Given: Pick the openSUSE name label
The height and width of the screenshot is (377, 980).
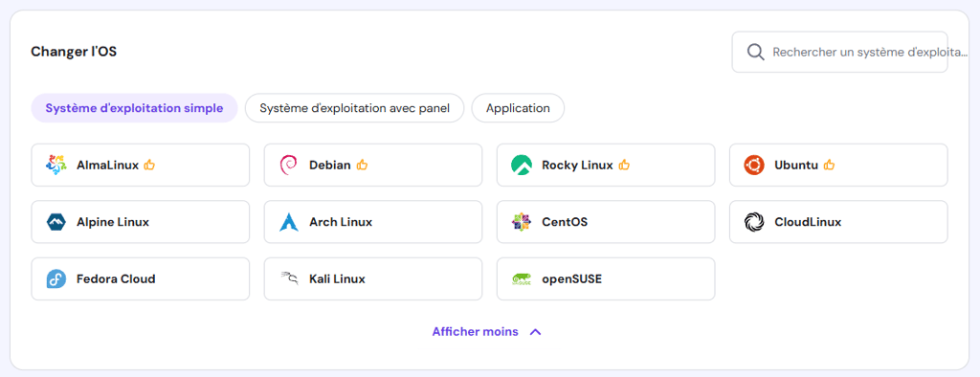Looking at the screenshot, I should (571, 279).
